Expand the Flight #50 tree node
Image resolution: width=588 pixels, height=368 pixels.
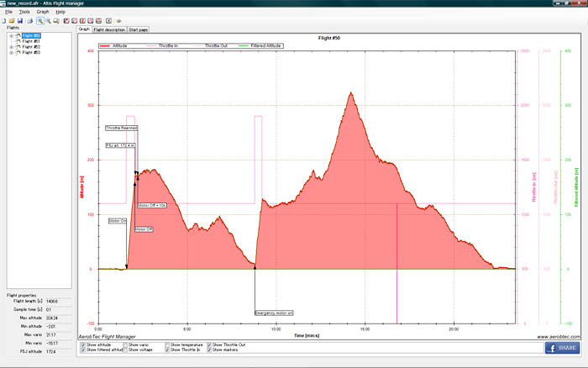(x=11, y=36)
